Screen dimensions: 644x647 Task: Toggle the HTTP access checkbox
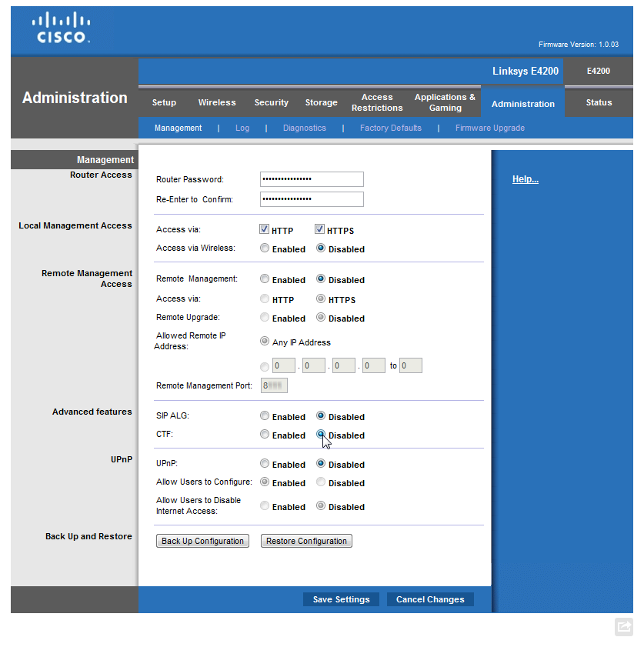click(x=264, y=229)
